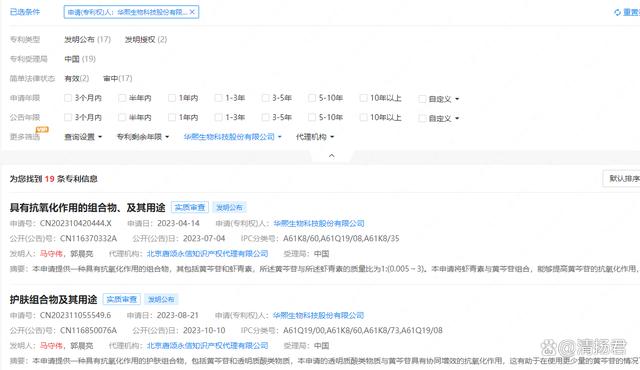This screenshot has width=640, height=370.
Task: Open patent 具有抗氧化作用的组合物、及其用途
Action: click(x=87, y=208)
